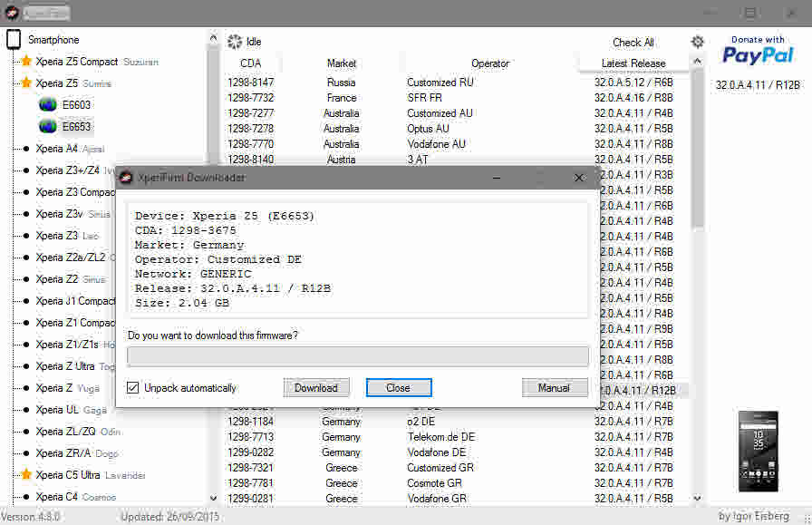Toggle the Unpack automatically checkbox

pos(132,388)
